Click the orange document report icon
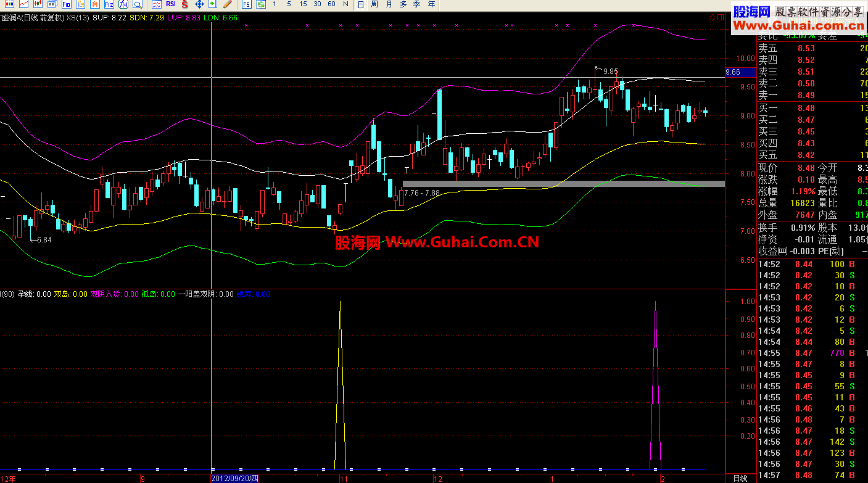Viewport: 868px width, 483px height. pyautogui.click(x=94, y=4)
